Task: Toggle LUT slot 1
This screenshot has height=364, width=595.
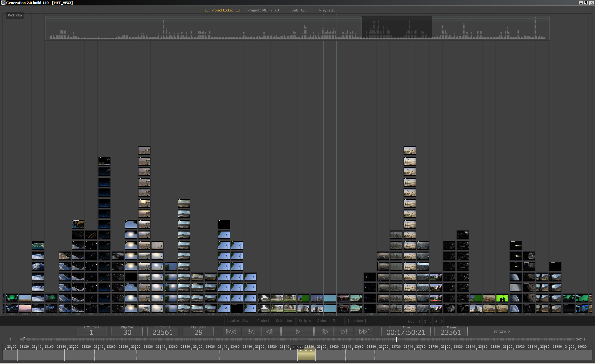Action: click(419, 321)
